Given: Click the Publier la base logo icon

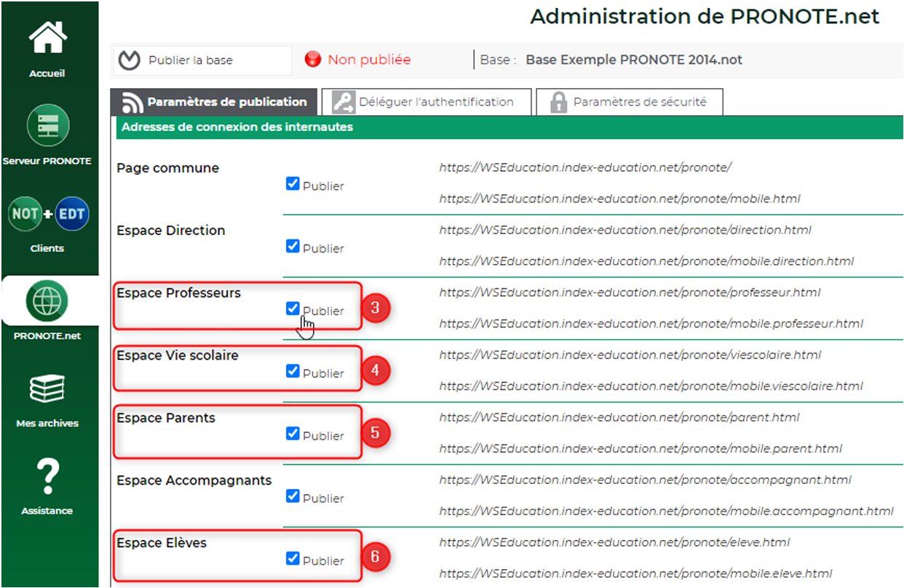Looking at the screenshot, I should click(129, 60).
